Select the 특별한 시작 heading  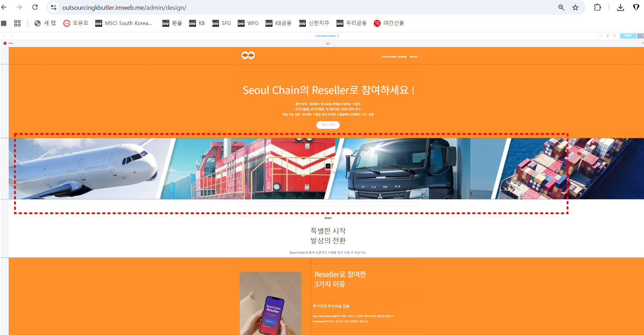click(328, 231)
